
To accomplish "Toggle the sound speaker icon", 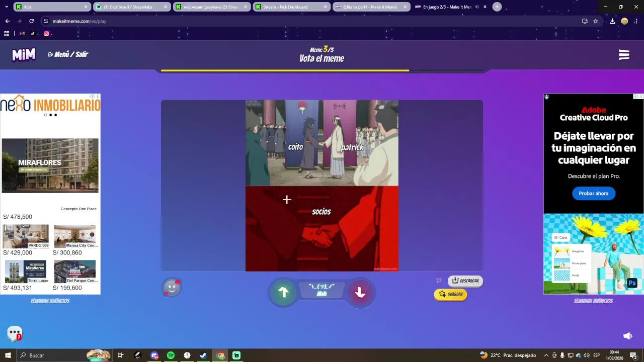I will click(627, 336).
